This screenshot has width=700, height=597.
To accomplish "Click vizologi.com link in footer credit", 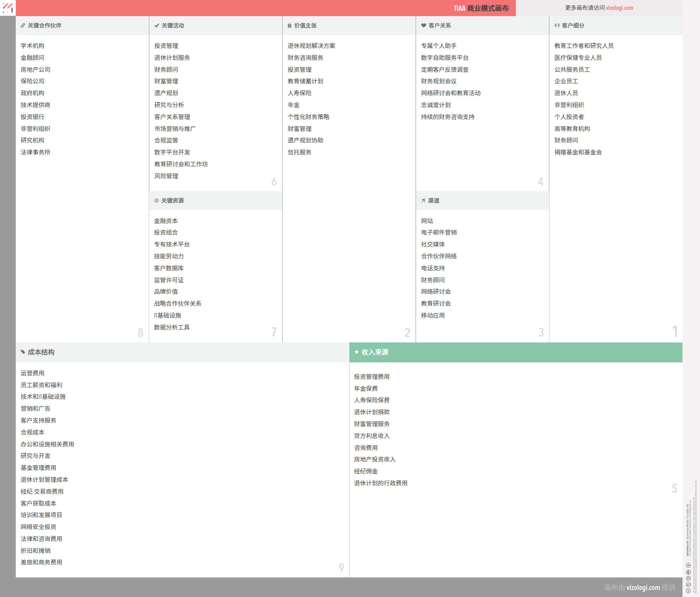I will (643, 587).
